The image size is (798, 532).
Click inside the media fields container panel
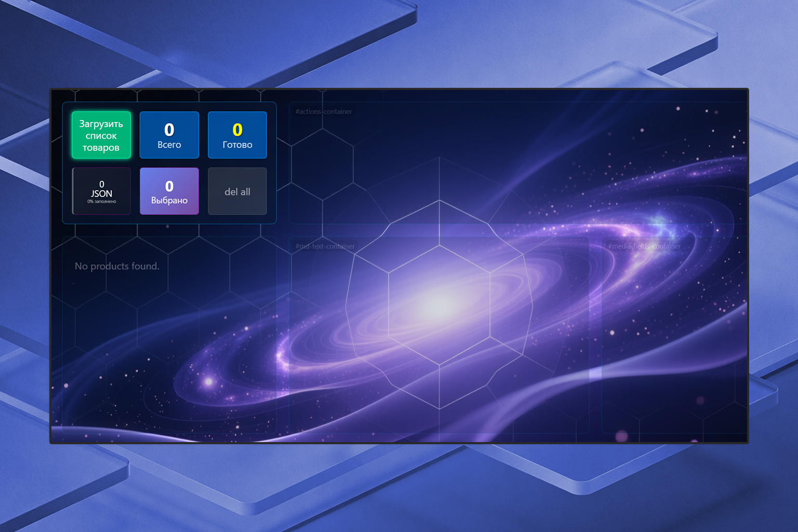[x=675, y=338]
